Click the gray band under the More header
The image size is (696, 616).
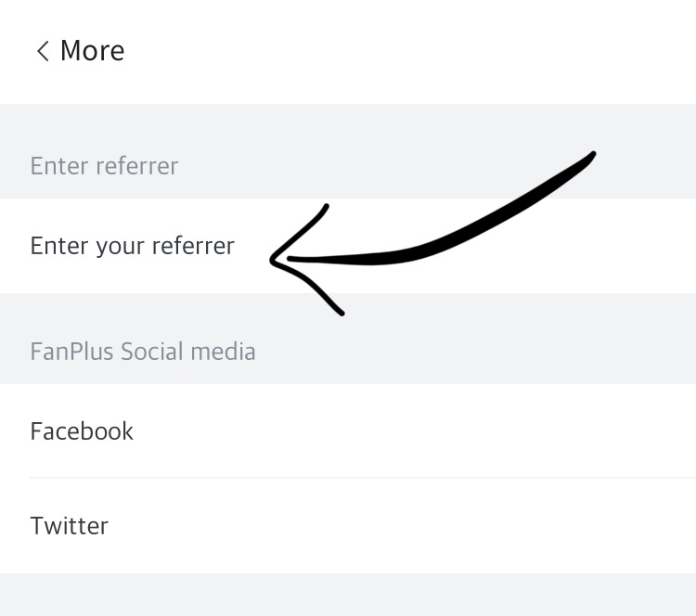point(348,119)
